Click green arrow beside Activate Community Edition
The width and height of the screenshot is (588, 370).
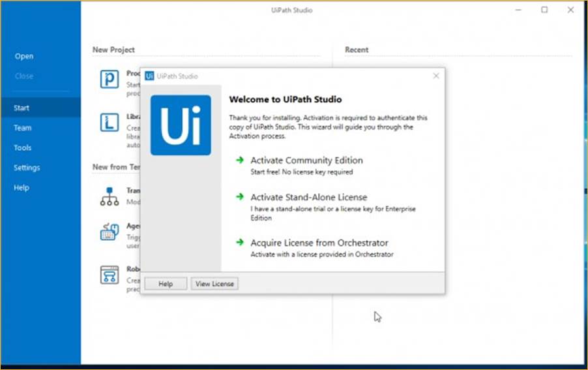240,161
